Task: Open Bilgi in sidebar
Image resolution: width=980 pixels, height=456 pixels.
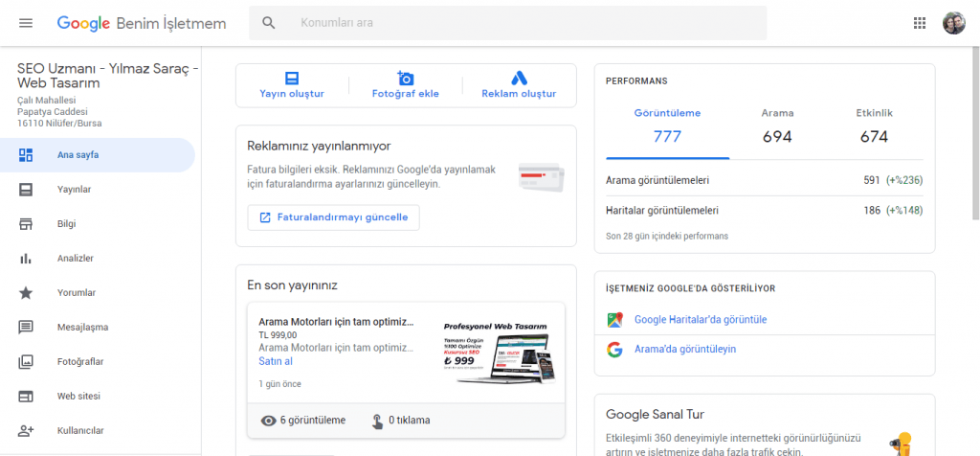Action: (x=98, y=224)
